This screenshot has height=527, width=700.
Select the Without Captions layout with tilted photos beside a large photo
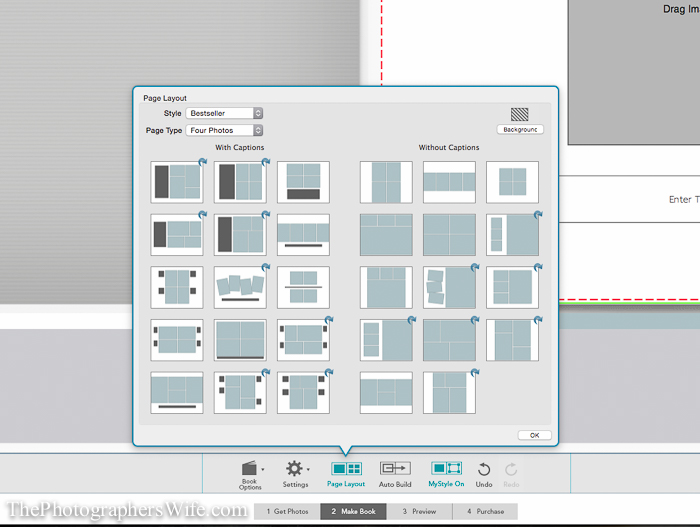(450, 288)
